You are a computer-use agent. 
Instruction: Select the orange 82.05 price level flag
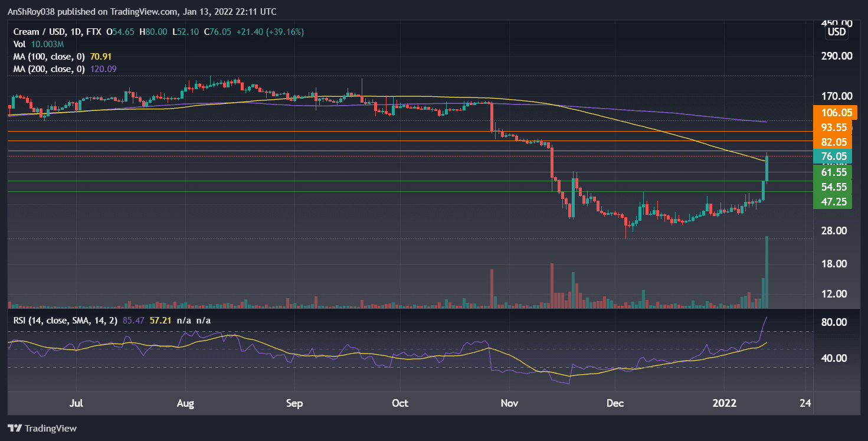(x=833, y=142)
